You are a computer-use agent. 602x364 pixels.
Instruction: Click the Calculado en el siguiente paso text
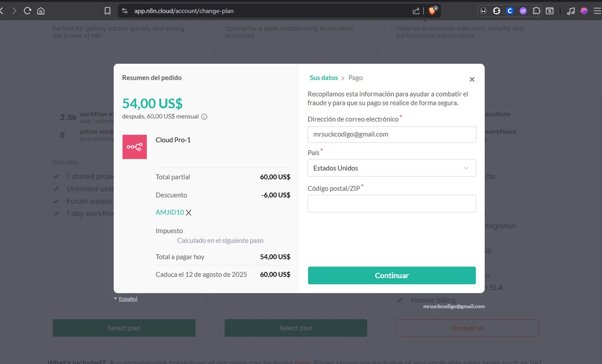point(220,241)
